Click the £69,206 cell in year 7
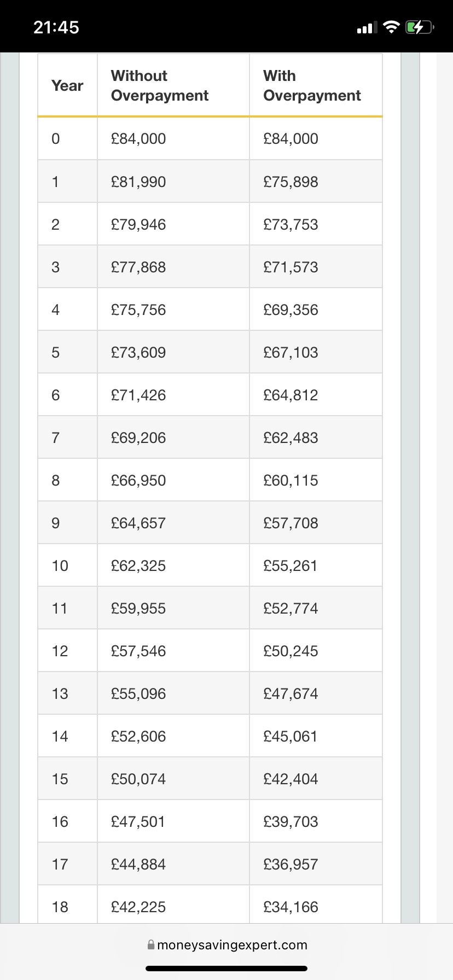Viewport: 453px width, 980px height. 138,437
